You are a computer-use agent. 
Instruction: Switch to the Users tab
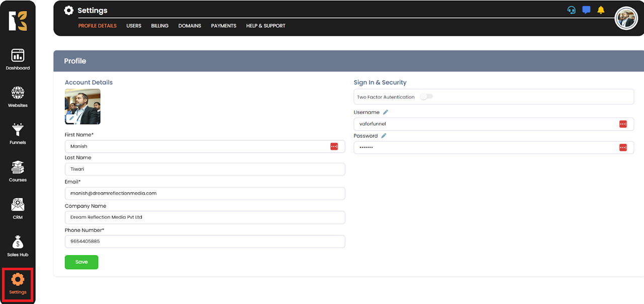[133, 26]
